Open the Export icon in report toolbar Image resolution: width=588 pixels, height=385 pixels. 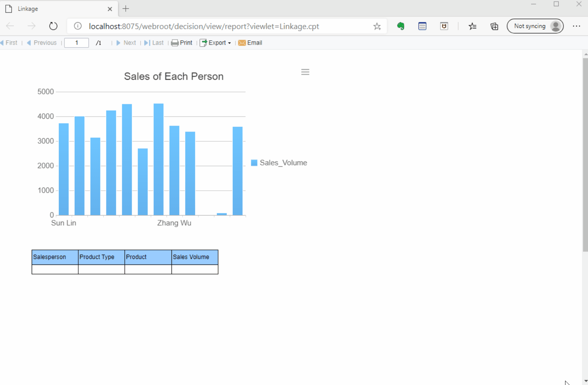[x=204, y=43]
